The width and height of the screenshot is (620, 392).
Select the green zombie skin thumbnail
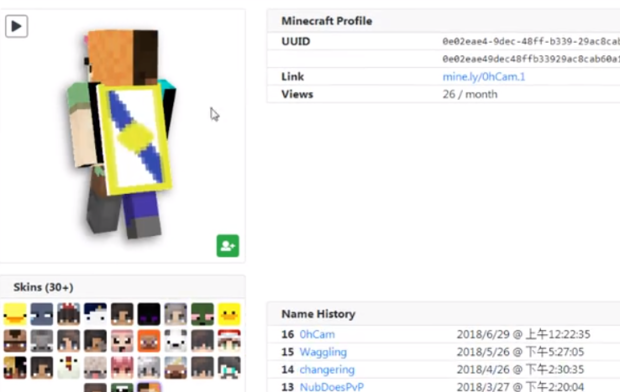click(x=202, y=314)
